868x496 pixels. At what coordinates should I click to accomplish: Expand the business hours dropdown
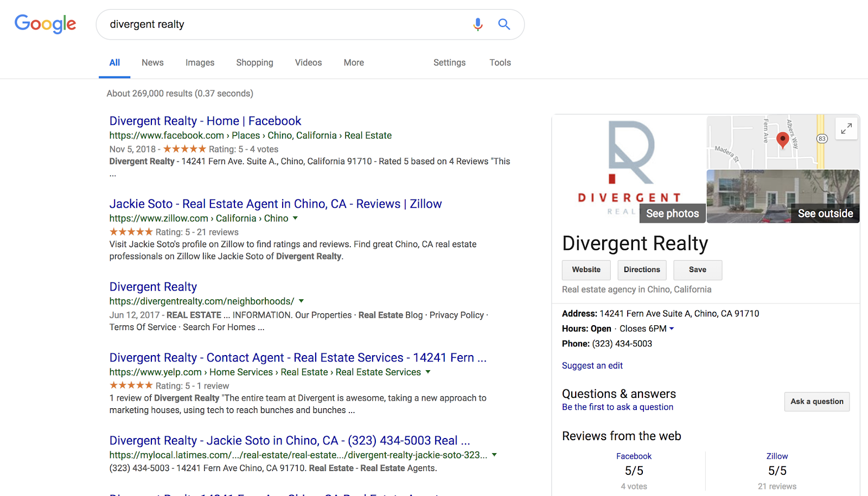[x=672, y=328]
